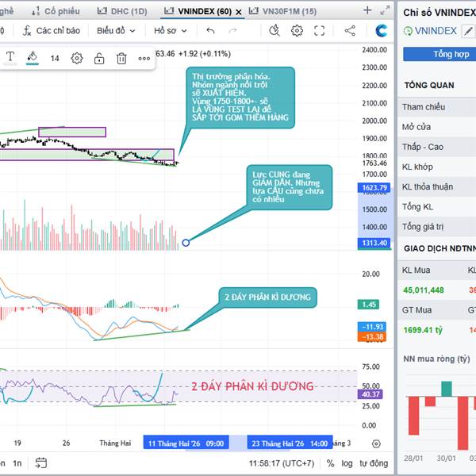476x476 pixels.
Task: Click the 40.37 RSI value label
Action: click(x=370, y=394)
